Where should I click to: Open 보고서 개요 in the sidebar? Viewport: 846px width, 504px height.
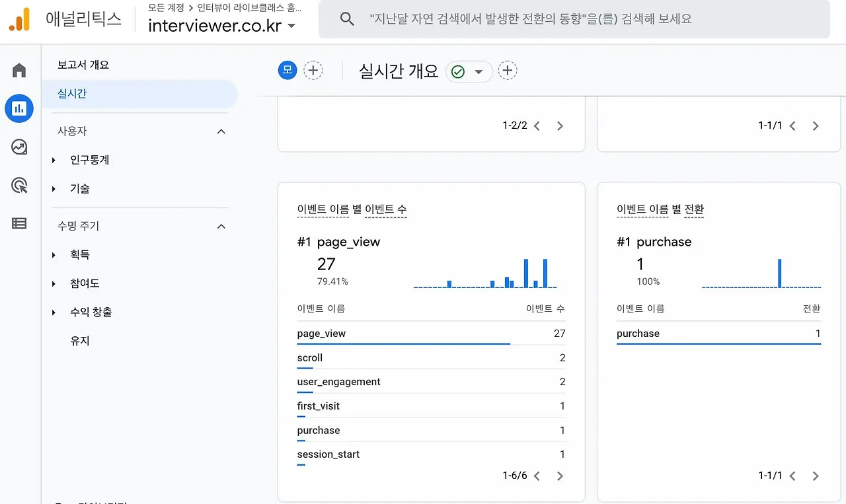pos(84,64)
